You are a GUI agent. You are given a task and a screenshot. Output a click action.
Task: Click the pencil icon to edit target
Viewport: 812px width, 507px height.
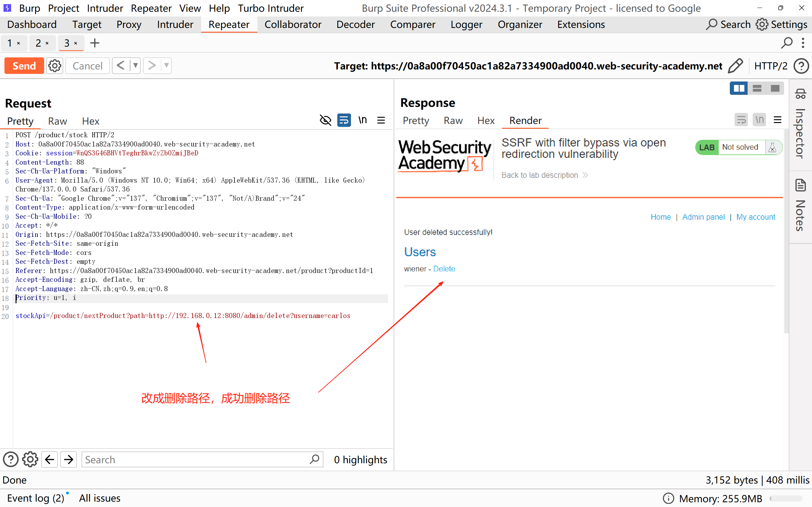[736, 66]
